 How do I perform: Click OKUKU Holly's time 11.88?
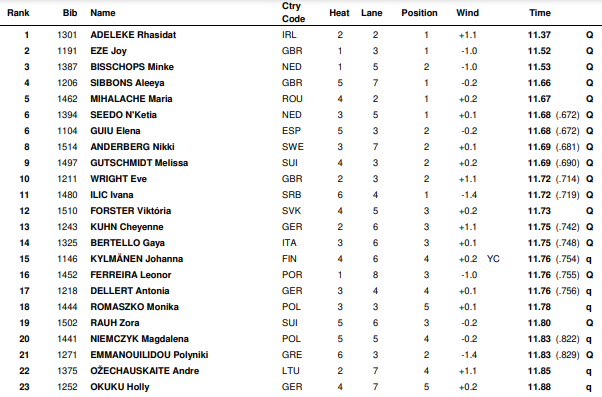[539, 387]
